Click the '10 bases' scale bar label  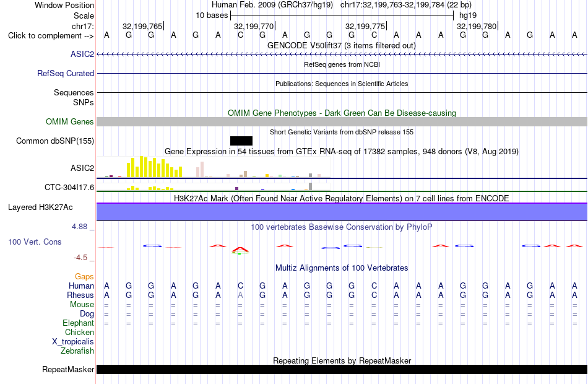212,15
